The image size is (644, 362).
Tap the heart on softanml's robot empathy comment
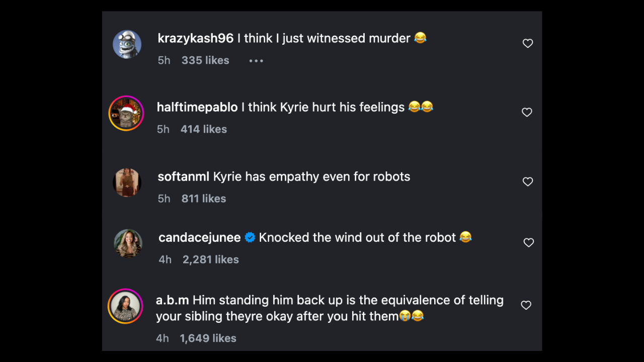[527, 182]
